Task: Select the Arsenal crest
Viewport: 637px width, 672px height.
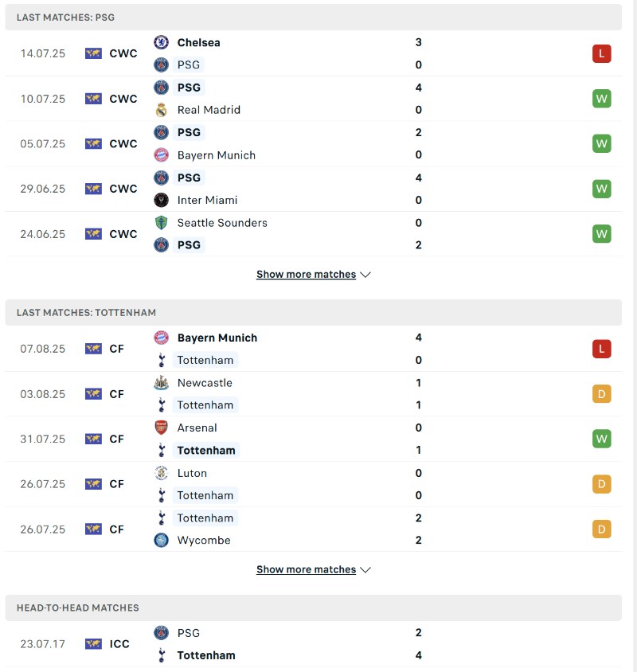Action: (162, 428)
